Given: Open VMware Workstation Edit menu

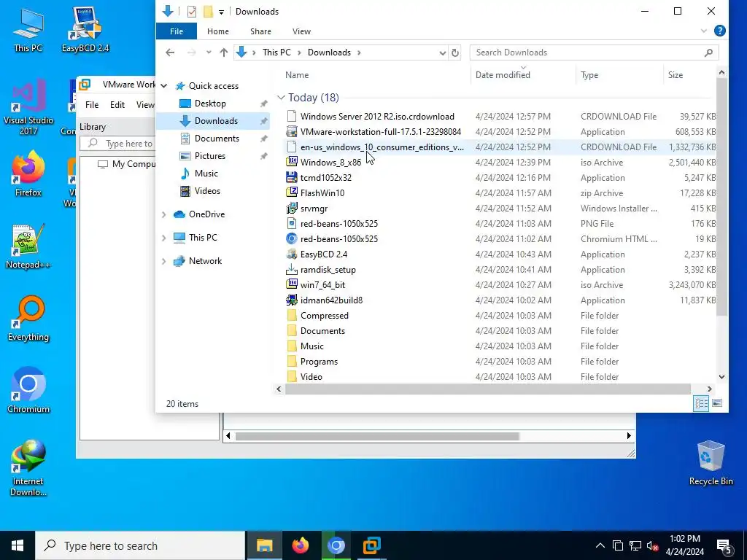Looking at the screenshot, I should click(117, 105).
